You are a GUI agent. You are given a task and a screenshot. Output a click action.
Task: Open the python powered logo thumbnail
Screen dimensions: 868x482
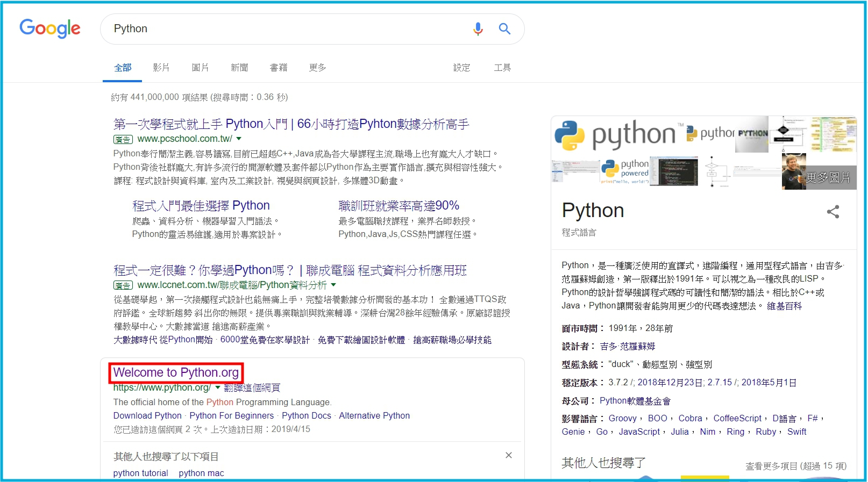pyautogui.click(x=625, y=171)
